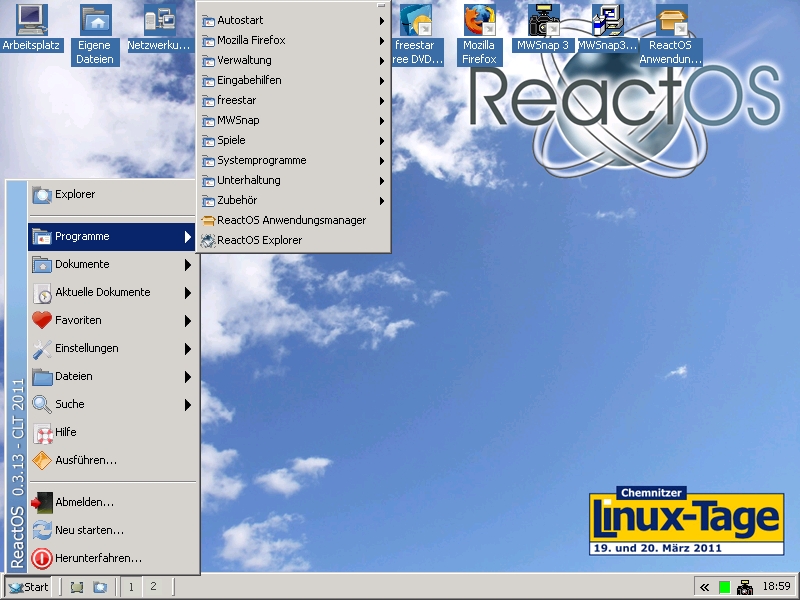Open the ReactOS Anwendungsmanager desktop icon
Screen dimensions: 800x600
click(671, 20)
